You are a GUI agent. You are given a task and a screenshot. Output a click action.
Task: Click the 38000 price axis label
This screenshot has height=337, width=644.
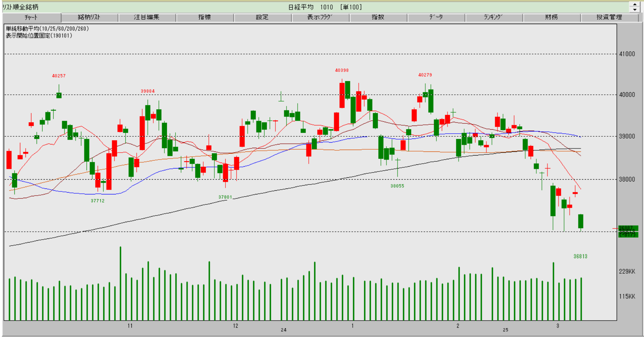[627, 179]
